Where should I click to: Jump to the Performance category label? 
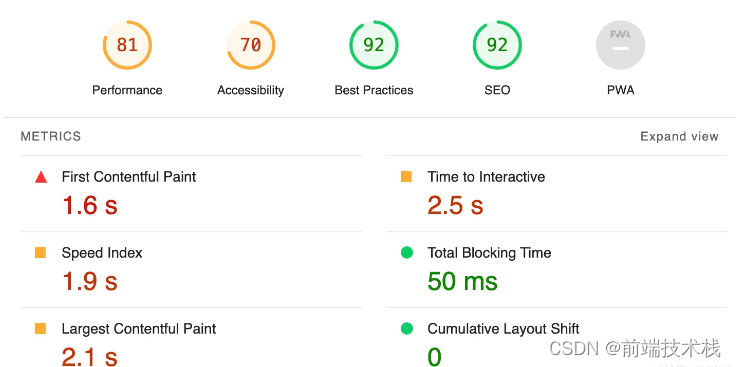(x=127, y=90)
